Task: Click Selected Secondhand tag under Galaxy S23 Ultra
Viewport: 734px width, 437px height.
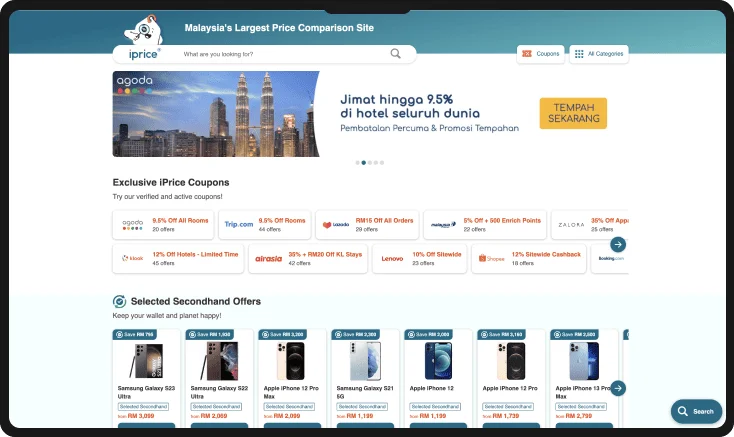Action: pos(143,407)
